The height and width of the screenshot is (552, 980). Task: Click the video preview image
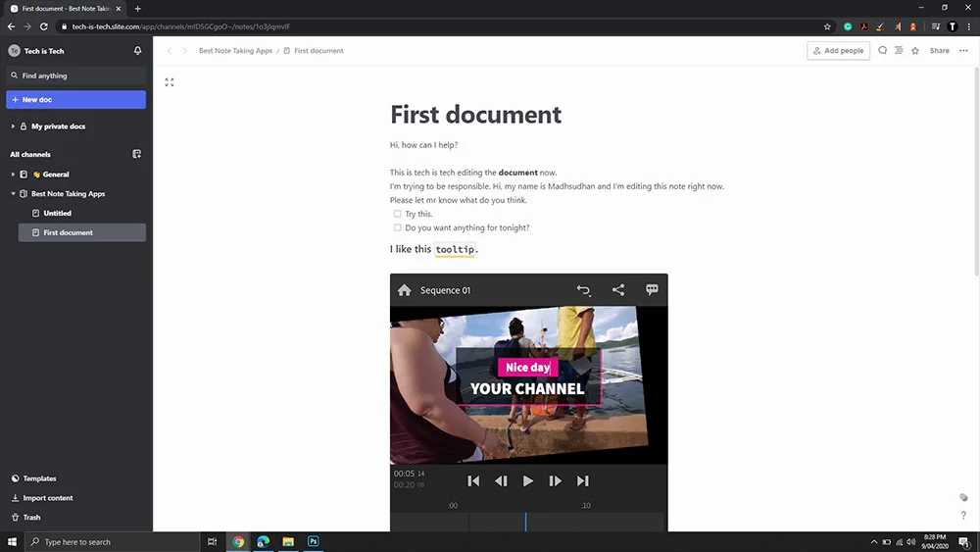529,384
